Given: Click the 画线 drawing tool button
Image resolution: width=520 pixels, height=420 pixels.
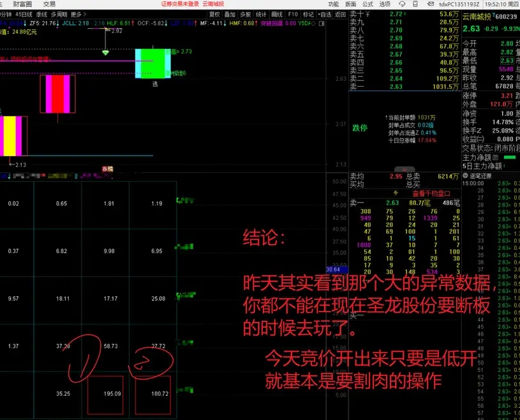Looking at the screenshot, I should (276, 14).
